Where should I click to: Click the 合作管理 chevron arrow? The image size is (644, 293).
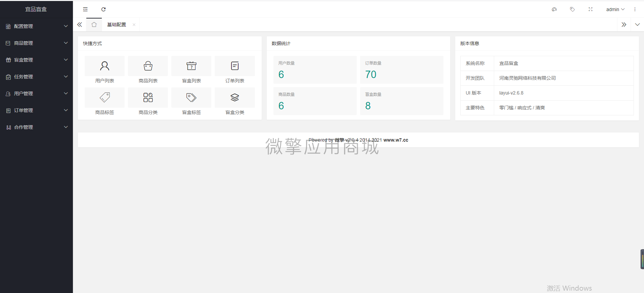(x=66, y=127)
